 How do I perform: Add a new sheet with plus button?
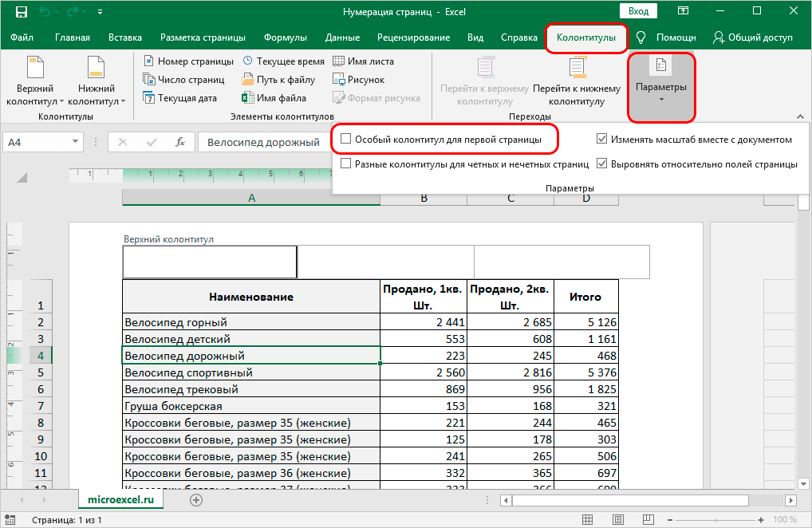pyautogui.click(x=195, y=500)
